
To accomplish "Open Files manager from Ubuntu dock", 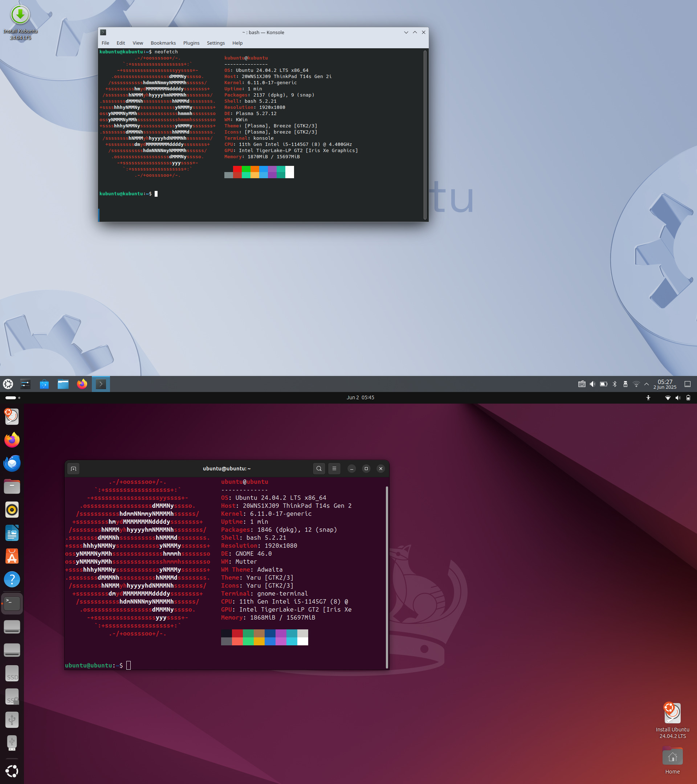I will 12,487.
